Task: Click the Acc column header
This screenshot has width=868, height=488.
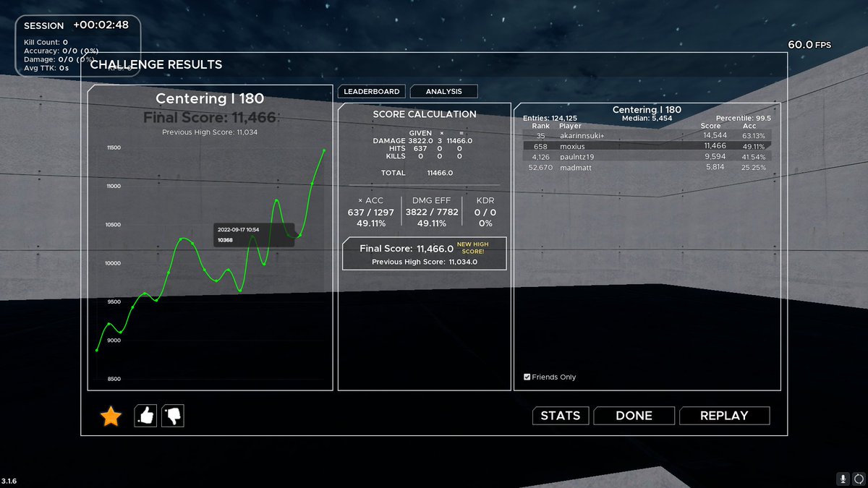Action: point(749,126)
